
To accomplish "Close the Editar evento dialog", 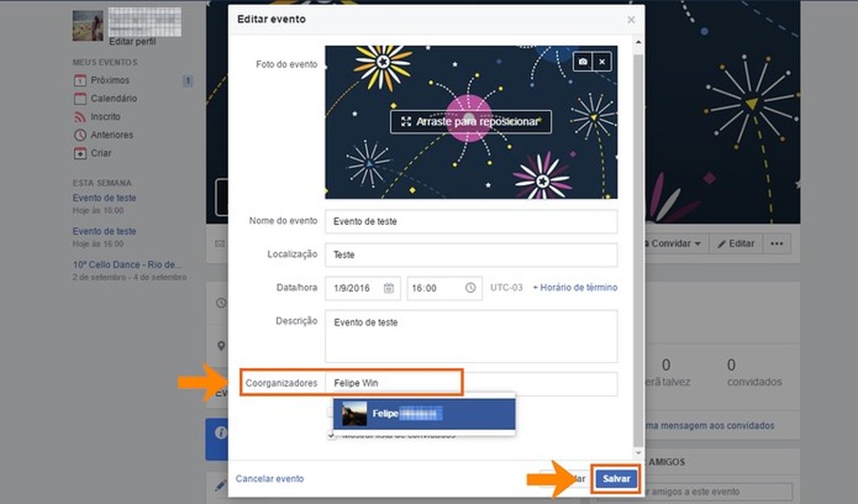I will point(631,20).
